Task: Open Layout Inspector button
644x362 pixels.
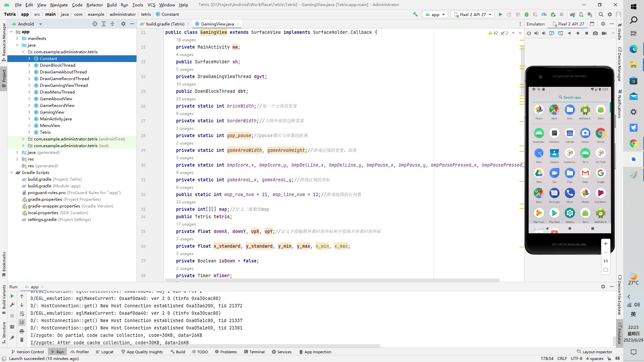Action: [x=594, y=352]
